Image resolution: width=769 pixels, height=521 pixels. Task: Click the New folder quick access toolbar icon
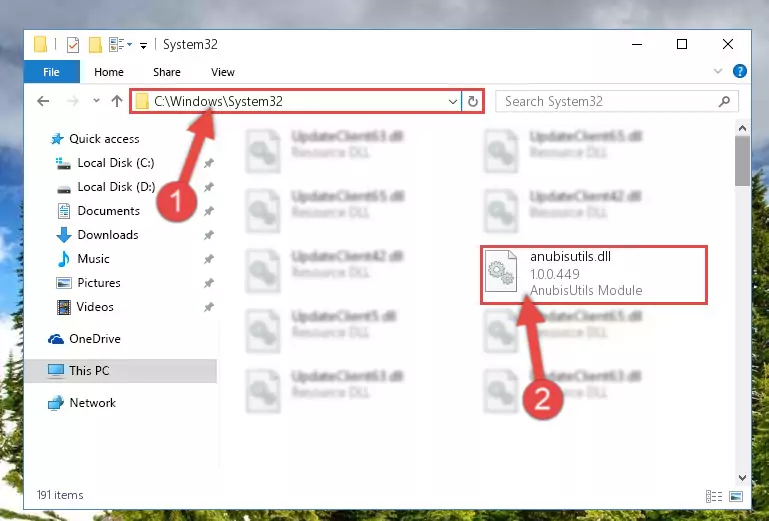click(95, 45)
